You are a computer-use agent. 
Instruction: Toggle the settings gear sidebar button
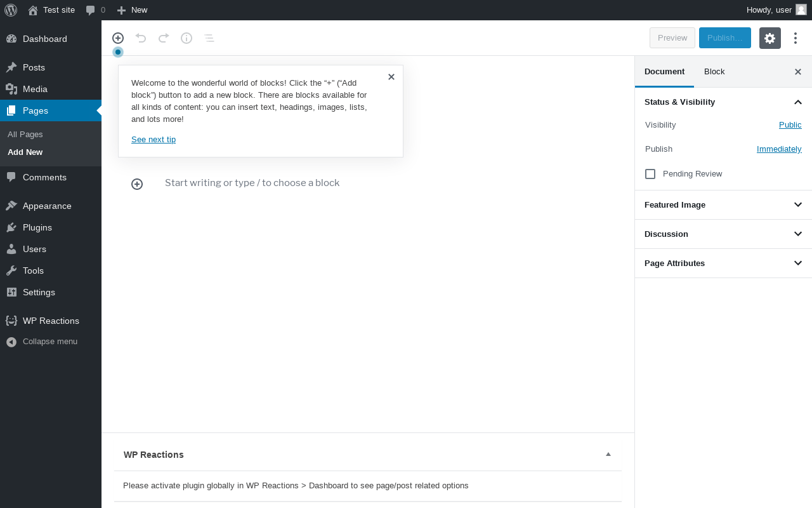770,38
